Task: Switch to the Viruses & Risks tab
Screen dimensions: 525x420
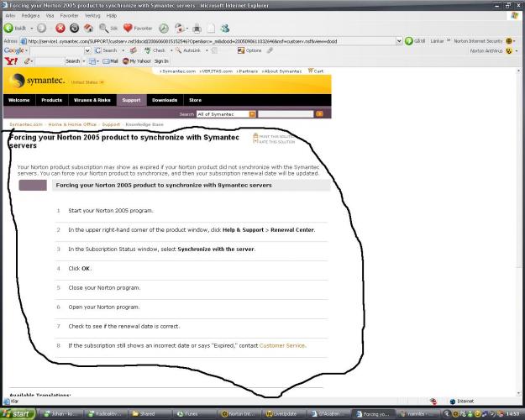Action: [x=92, y=100]
